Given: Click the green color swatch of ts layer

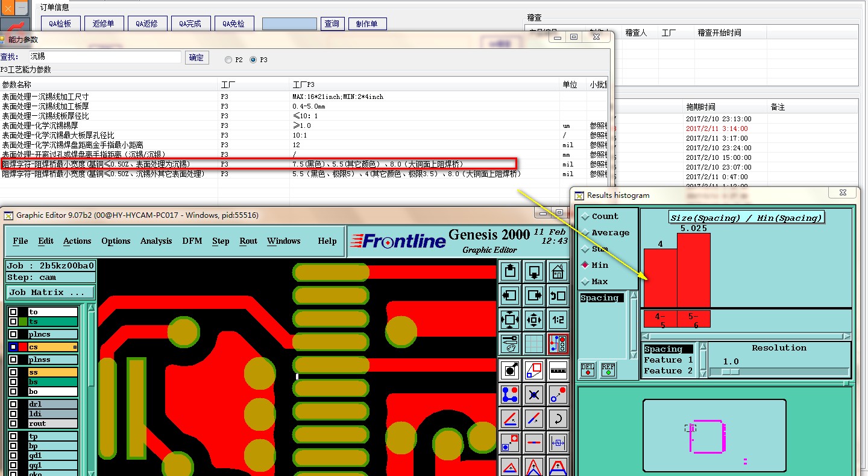Looking at the screenshot, I should [x=23, y=322].
